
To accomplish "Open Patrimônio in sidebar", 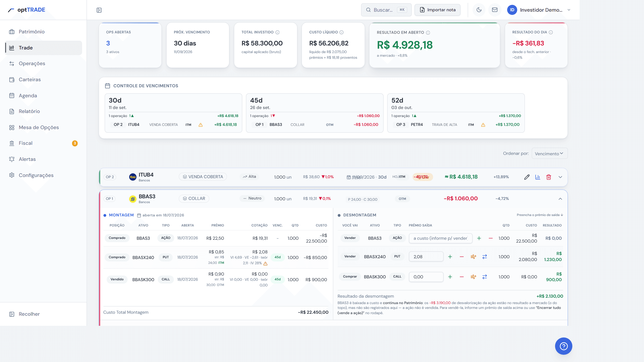I will pyautogui.click(x=43, y=32).
